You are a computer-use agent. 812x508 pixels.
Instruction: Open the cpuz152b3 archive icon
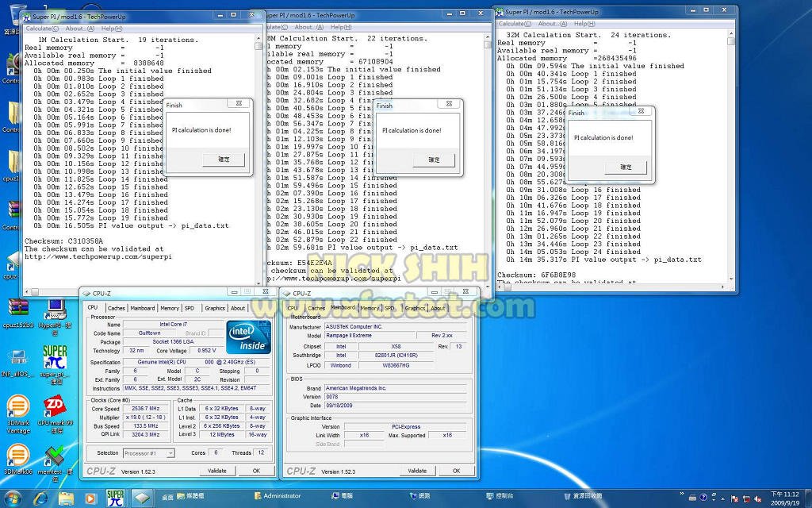17,308
